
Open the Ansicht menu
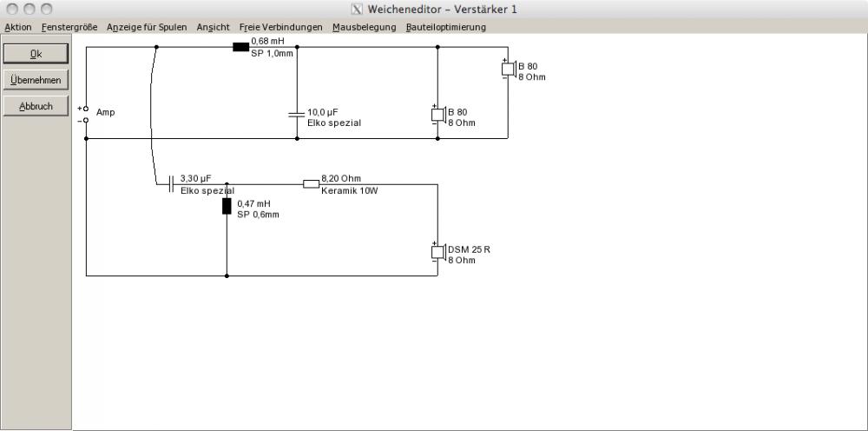(214, 27)
